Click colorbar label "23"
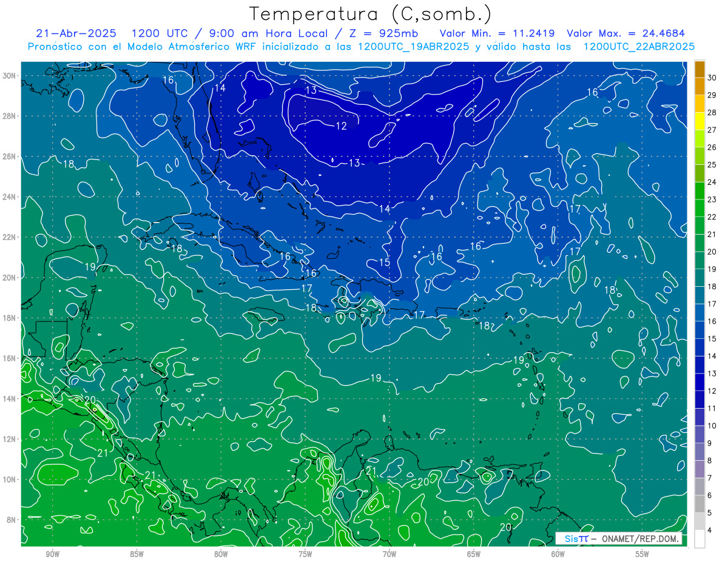 point(712,199)
